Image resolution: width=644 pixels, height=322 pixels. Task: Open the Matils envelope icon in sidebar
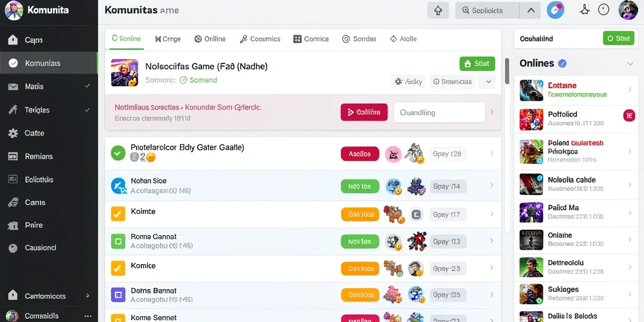(13, 87)
